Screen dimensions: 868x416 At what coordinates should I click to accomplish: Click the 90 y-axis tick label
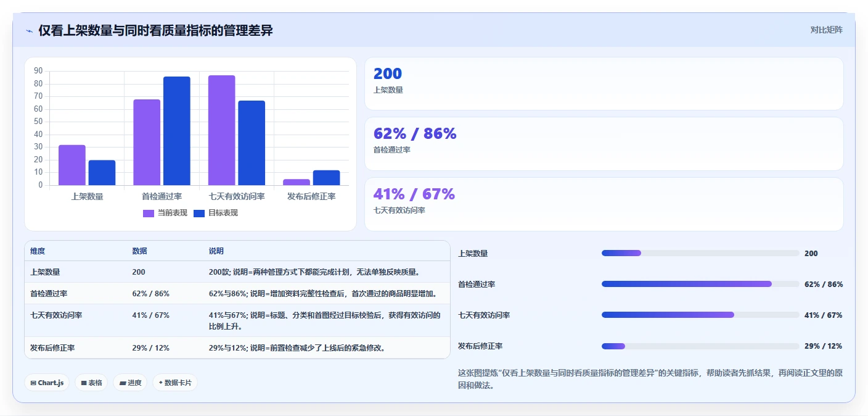click(38, 71)
